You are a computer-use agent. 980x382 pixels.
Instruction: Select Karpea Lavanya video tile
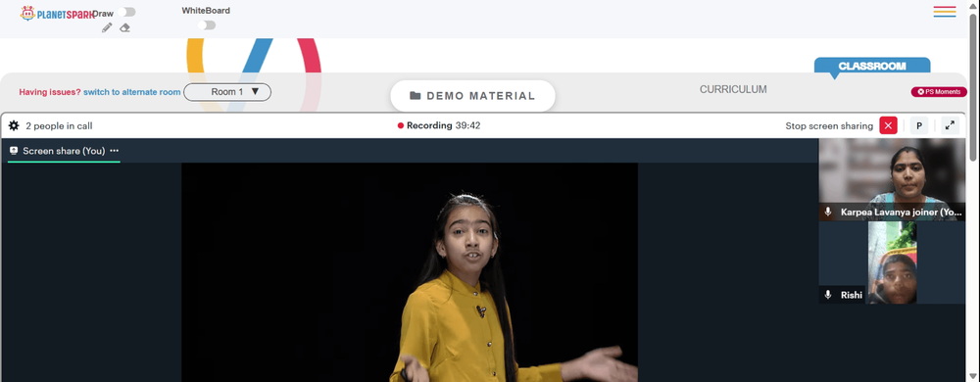tap(893, 180)
